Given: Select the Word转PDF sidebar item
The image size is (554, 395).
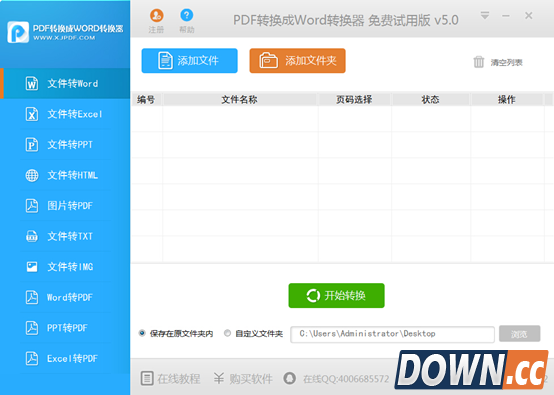Looking at the screenshot, I should [x=65, y=297].
